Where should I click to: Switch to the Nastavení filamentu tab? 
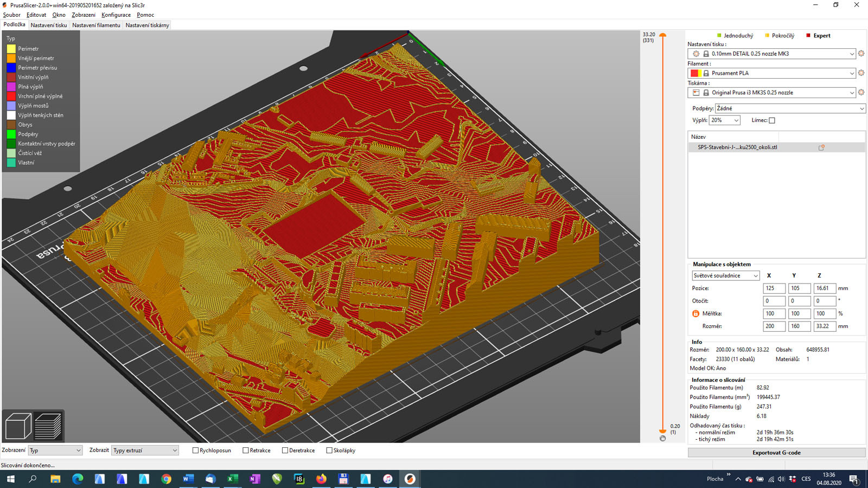pyautogui.click(x=96, y=25)
